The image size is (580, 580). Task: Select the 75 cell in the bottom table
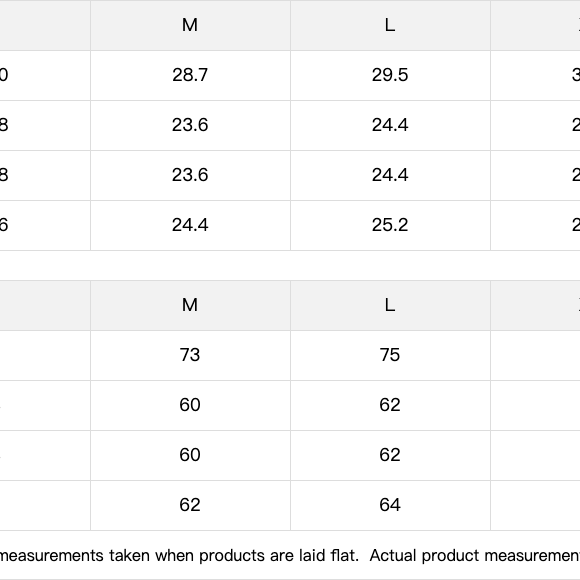tap(390, 355)
